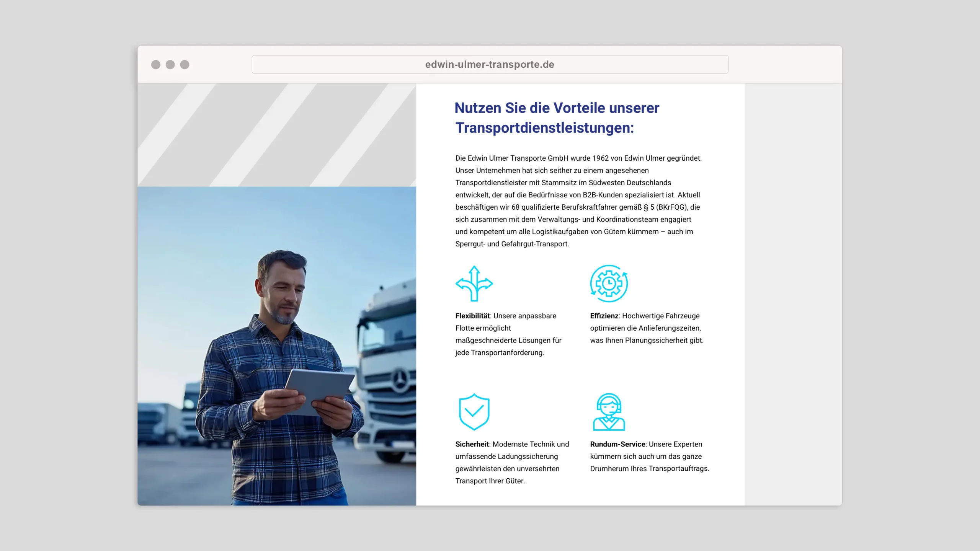Click the first gray window dot
The height and width of the screenshot is (551, 980).
(156, 65)
